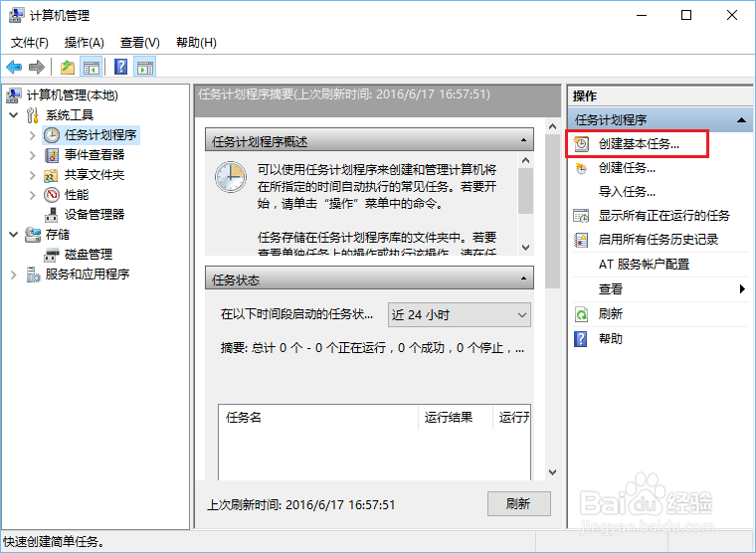
Task: Click the 计算机管理(本地) root node icon
Action: pos(14,95)
